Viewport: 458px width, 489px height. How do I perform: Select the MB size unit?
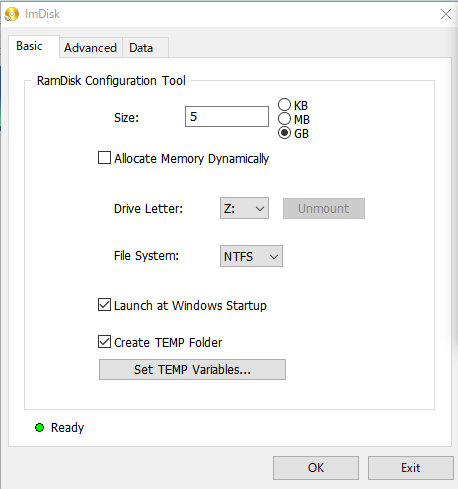[284, 119]
